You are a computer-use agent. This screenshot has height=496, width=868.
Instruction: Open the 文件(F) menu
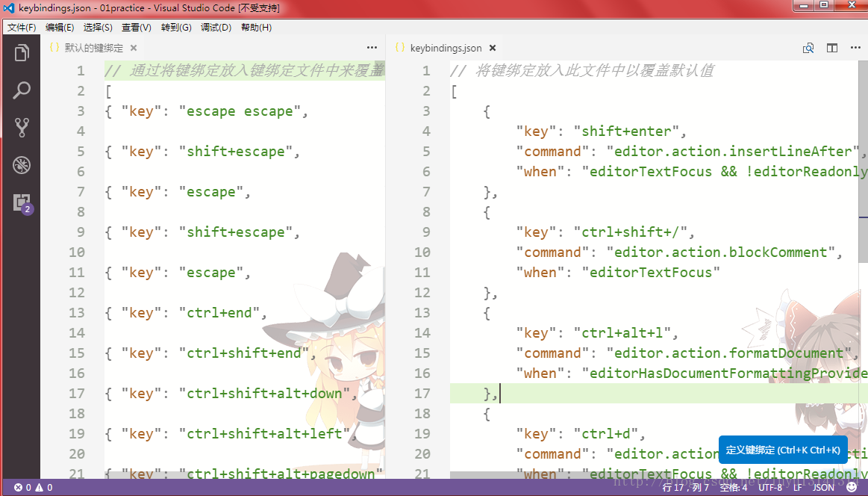click(x=22, y=27)
